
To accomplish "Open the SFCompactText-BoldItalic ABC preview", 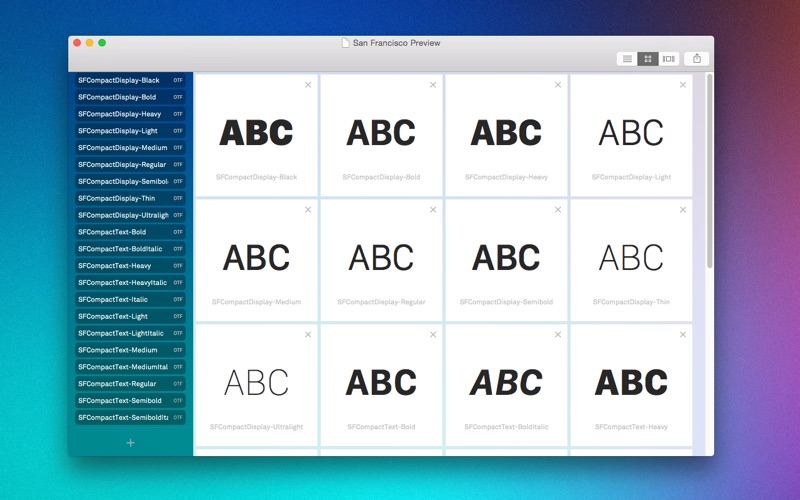I will click(506, 383).
